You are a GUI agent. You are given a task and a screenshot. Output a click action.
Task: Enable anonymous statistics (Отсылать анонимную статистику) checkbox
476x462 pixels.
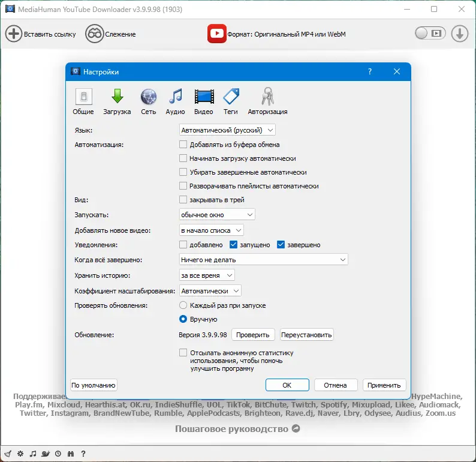point(183,353)
